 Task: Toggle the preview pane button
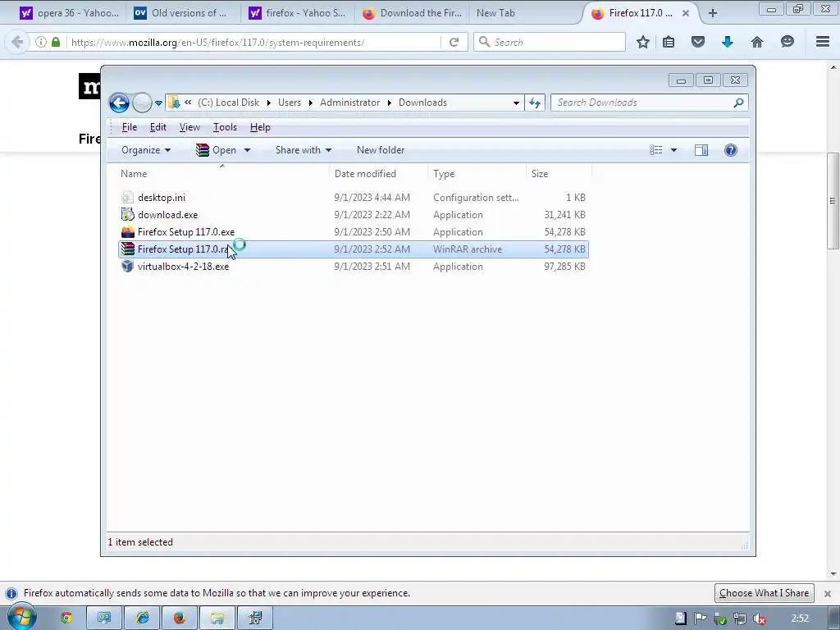[701, 150]
